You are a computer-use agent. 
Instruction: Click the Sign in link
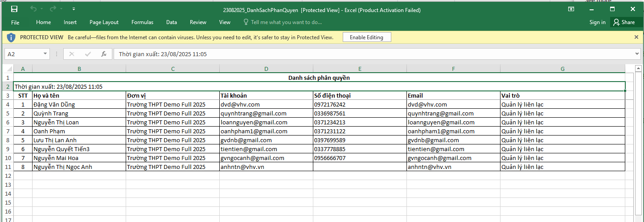[597, 22]
